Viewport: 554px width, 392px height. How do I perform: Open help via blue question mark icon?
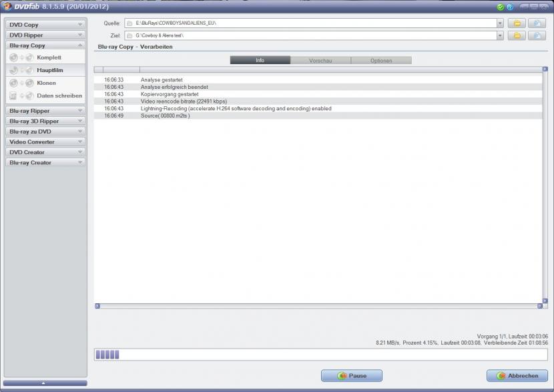510,7
